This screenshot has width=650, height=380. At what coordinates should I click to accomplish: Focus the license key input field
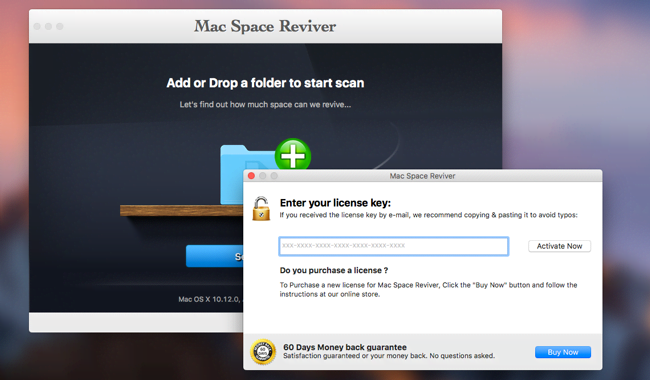coord(393,246)
